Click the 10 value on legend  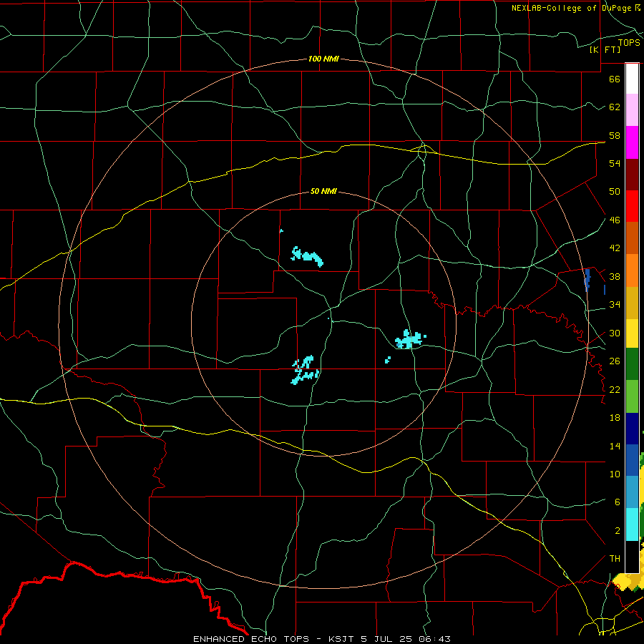(615, 474)
